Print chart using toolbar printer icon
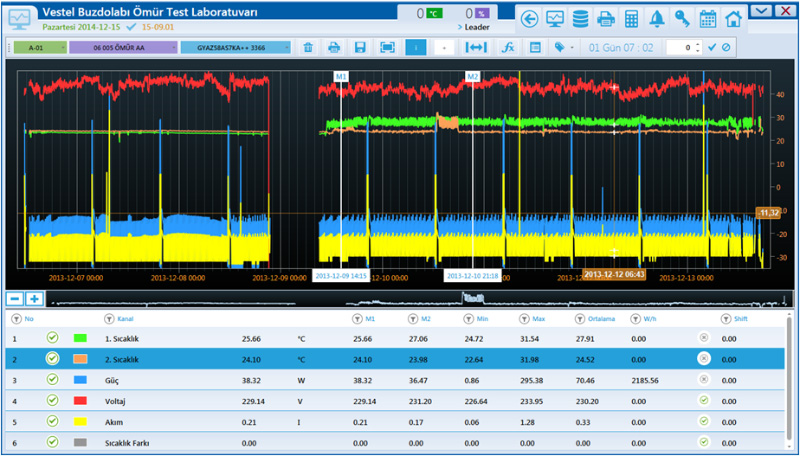The height and width of the screenshot is (456, 800). [x=334, y=47]
